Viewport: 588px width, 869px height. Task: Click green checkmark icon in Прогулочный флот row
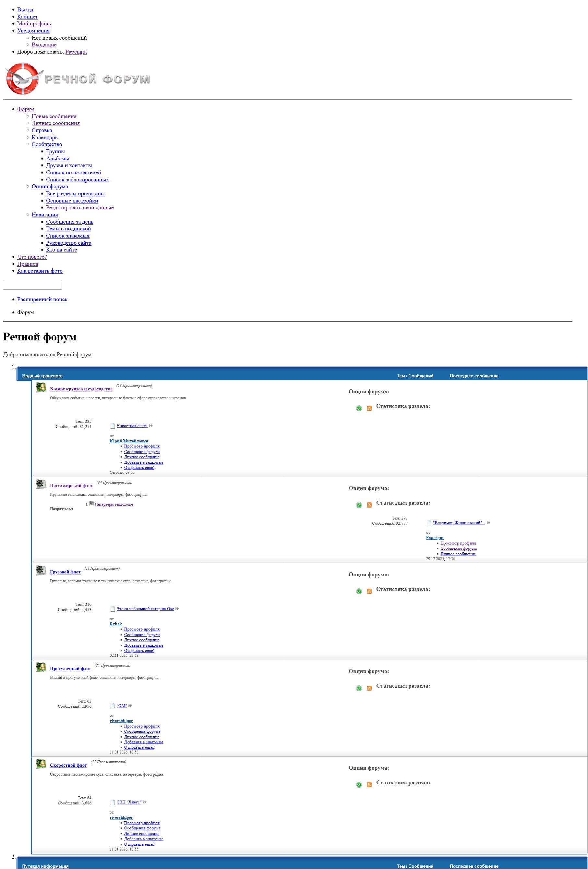click(x=359, y=688)
